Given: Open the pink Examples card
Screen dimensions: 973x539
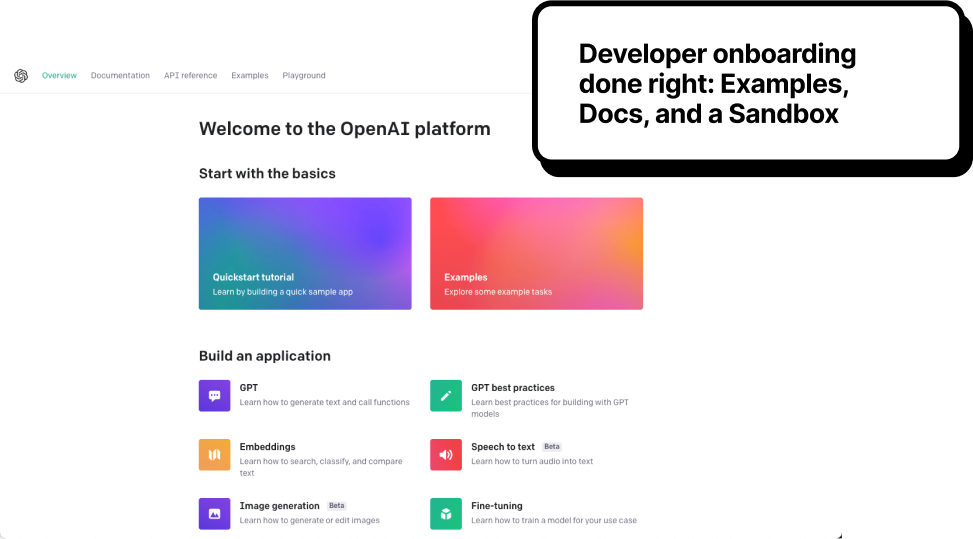Looking at the screenshot, I should click(x=536, y=254).
